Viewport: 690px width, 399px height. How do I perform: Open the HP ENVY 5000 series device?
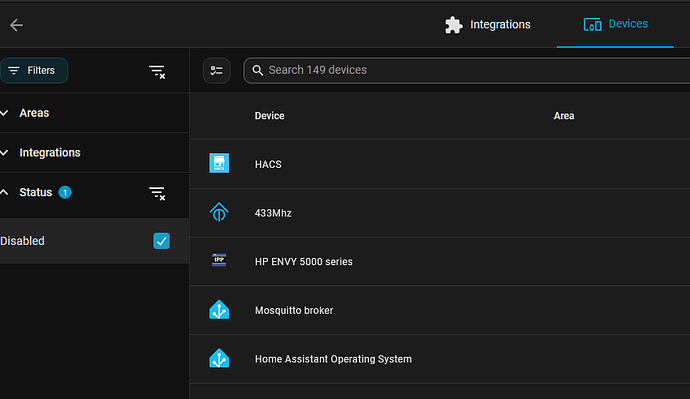(x=440, y=262)
